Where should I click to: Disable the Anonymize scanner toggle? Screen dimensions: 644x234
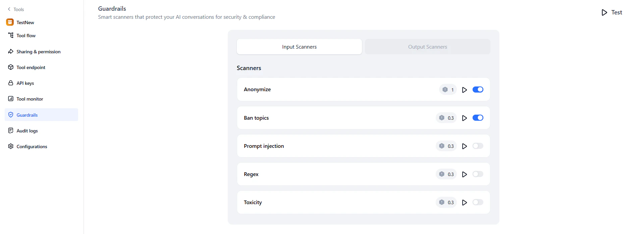coord(478,90)
